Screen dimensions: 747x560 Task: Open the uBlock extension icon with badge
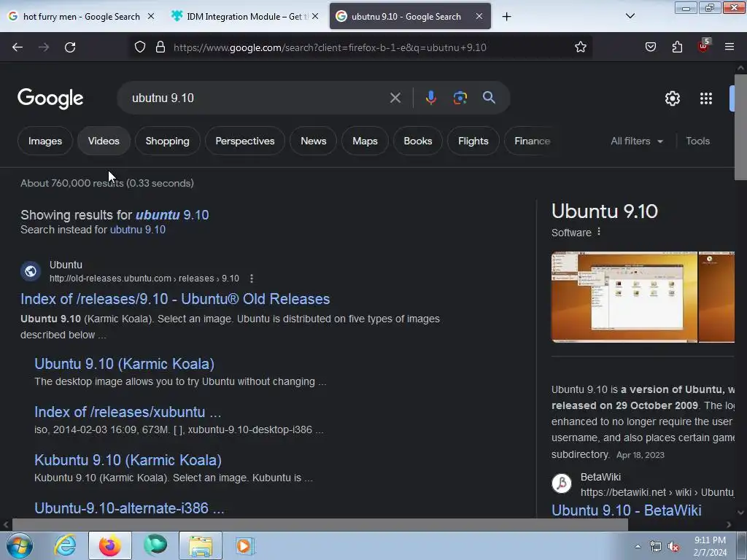click(x=704, y=46)
